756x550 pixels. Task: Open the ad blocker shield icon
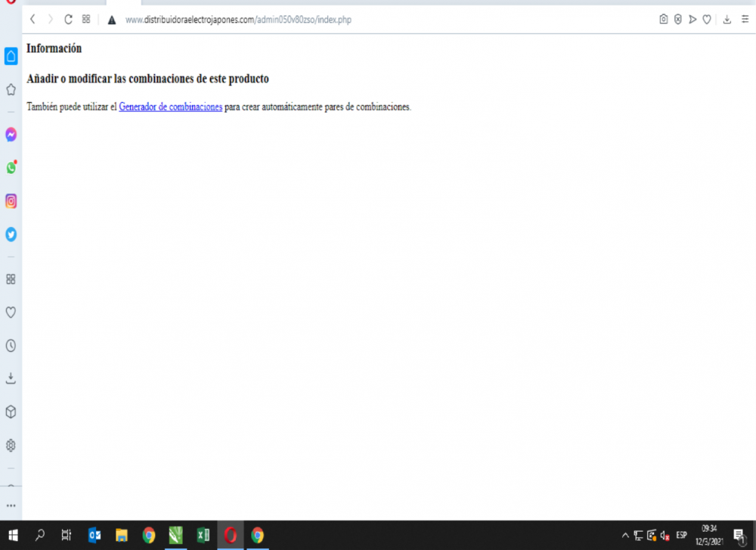tap(678, 20)
